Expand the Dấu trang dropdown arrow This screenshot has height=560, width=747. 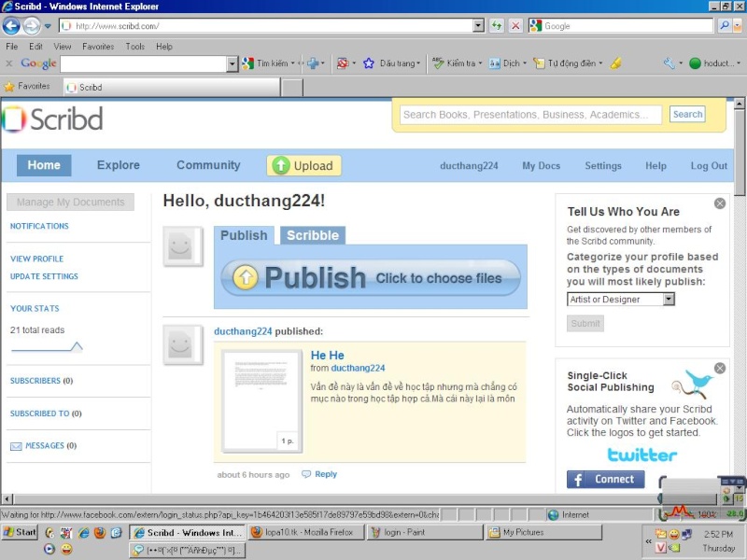point(418,63)
